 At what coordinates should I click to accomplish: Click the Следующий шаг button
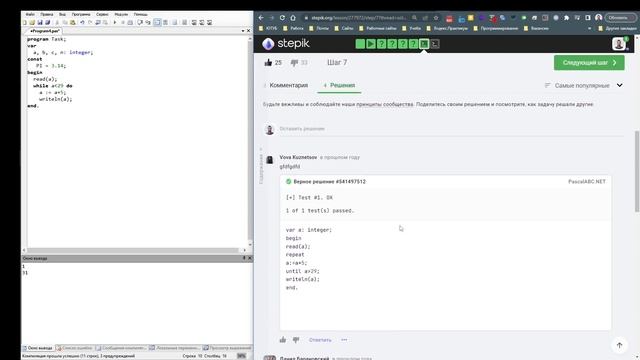click(589, 62)
